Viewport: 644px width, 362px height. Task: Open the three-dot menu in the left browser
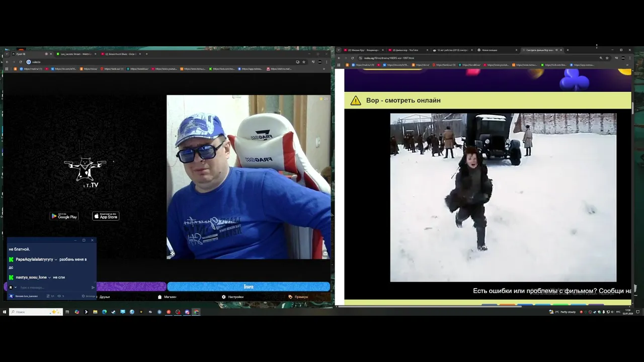(x=327, y=62)
